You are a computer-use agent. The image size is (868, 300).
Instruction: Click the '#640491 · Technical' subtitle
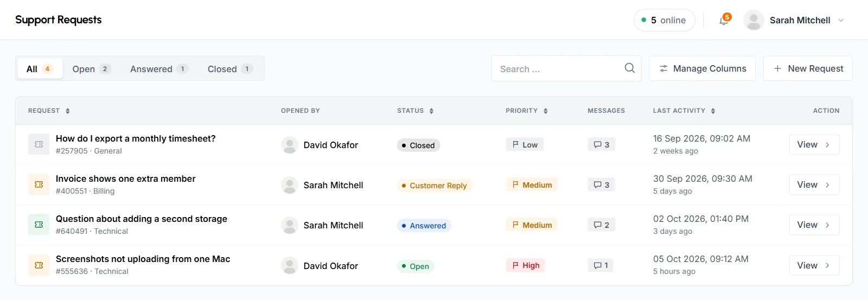coord(92,231)
